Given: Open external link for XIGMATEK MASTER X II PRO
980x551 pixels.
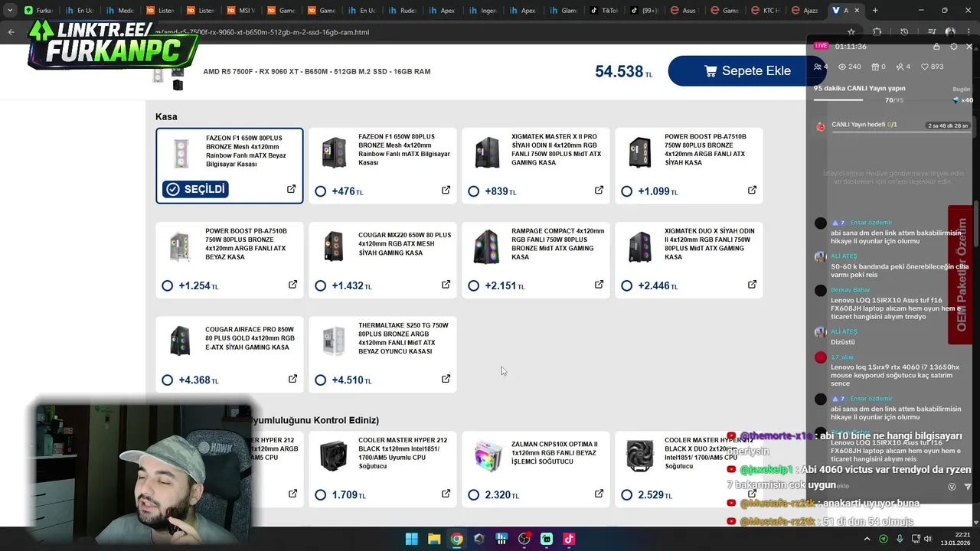Looking at the screenshot, I should (x=599, y=190).
